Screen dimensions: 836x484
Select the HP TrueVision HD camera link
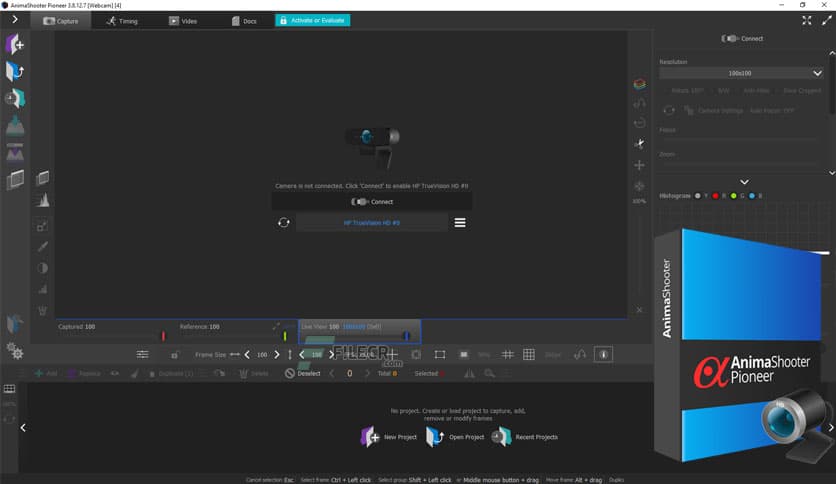pyautogui.click(x=372, y=223)
